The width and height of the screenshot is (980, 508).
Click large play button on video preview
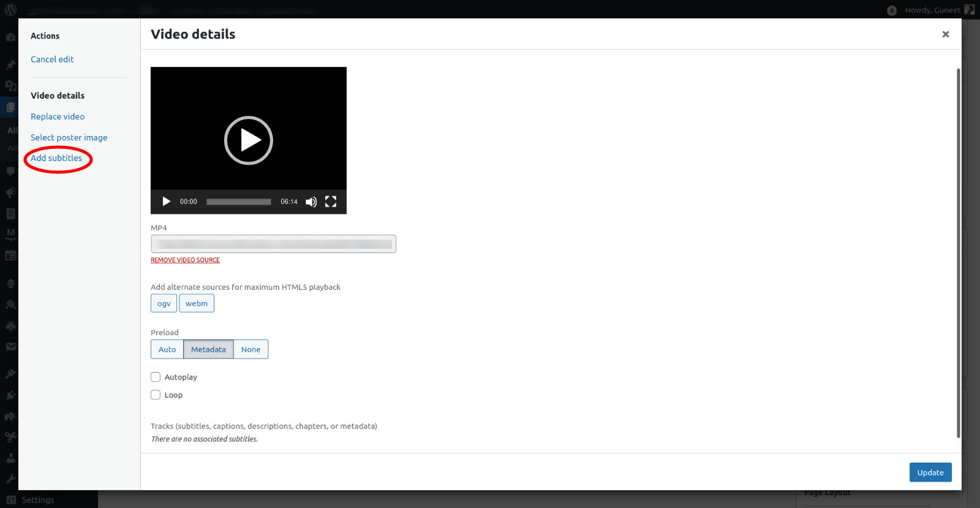[x=249, y=140]
